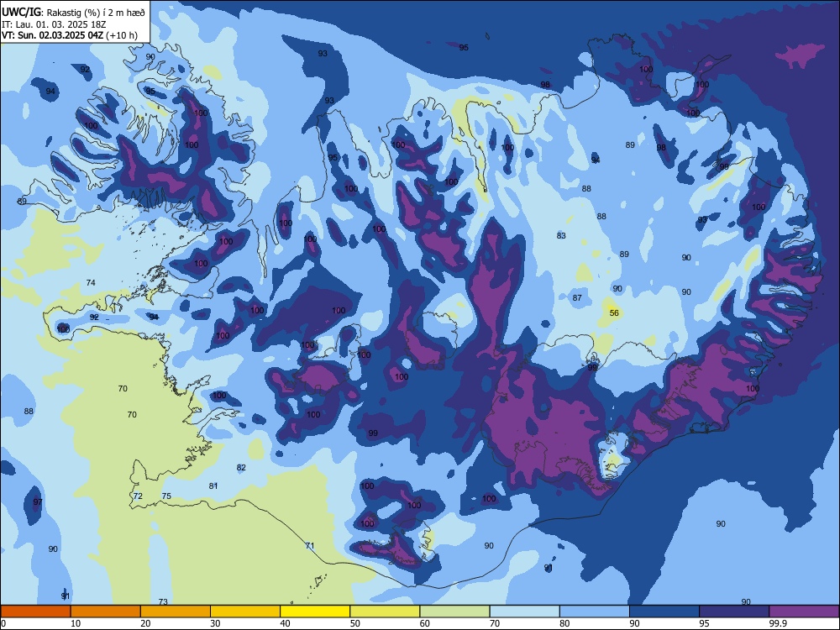This screenshot has width=840, height=630.
Task: Click the purple legend swatch above 99.9
Action: (x=804, y=612)
